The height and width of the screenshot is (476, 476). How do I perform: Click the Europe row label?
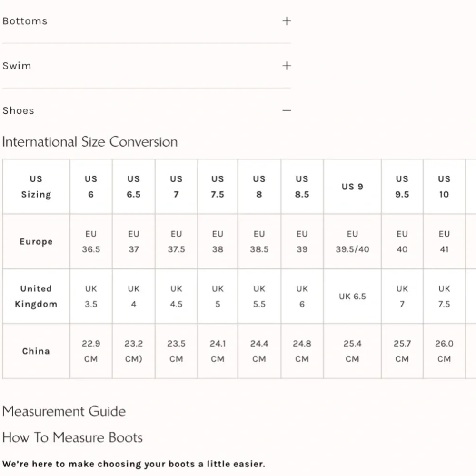click(36, 241)
